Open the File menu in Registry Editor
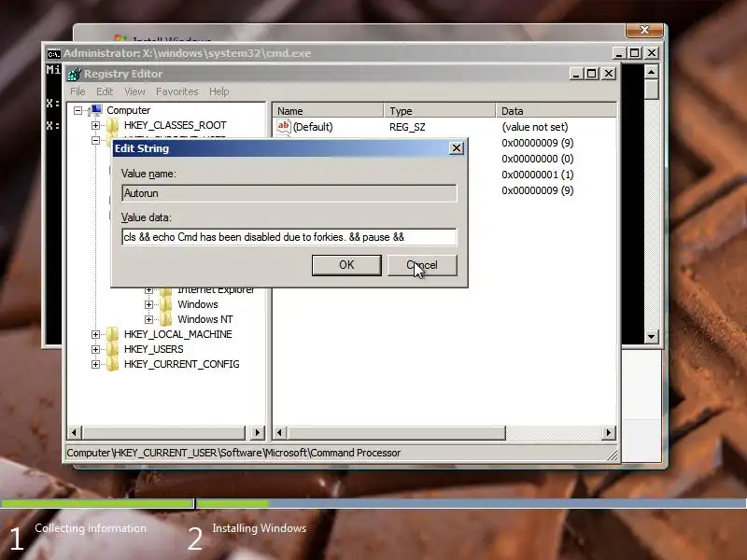The width and height of the screenshot is (747, 560). click(x=78, y=91)
